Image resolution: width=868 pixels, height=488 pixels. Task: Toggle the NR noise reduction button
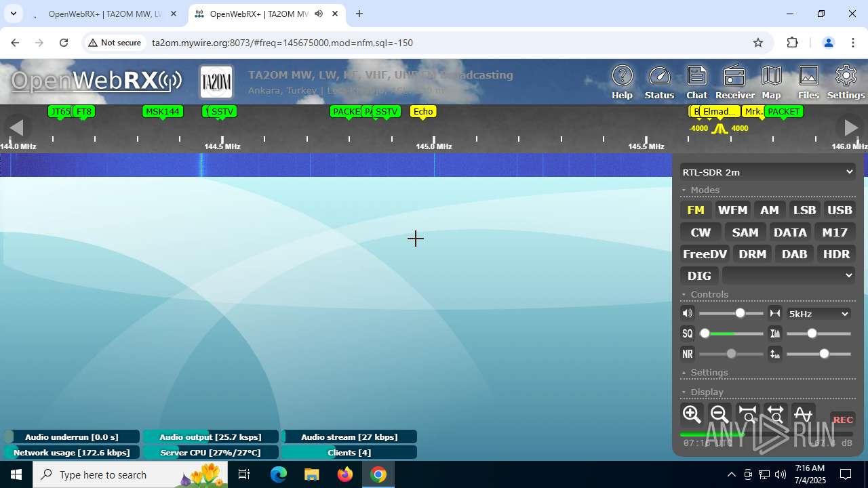[x=688, y=354]
